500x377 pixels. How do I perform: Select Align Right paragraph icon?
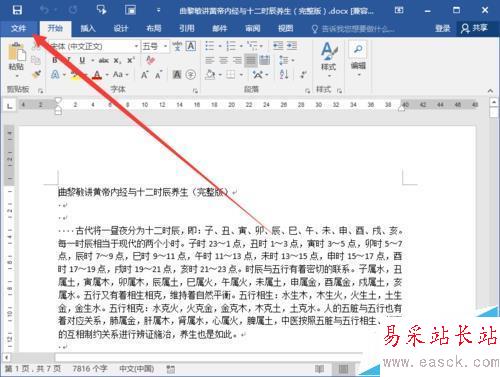pyautogui.click(x=237, y=60)
